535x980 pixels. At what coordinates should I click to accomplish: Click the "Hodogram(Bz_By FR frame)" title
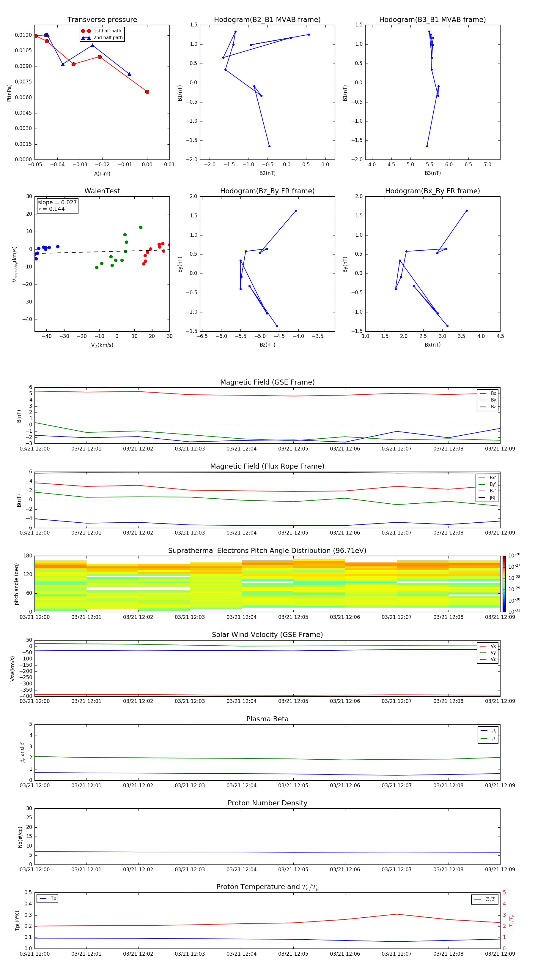pos(267,191)
